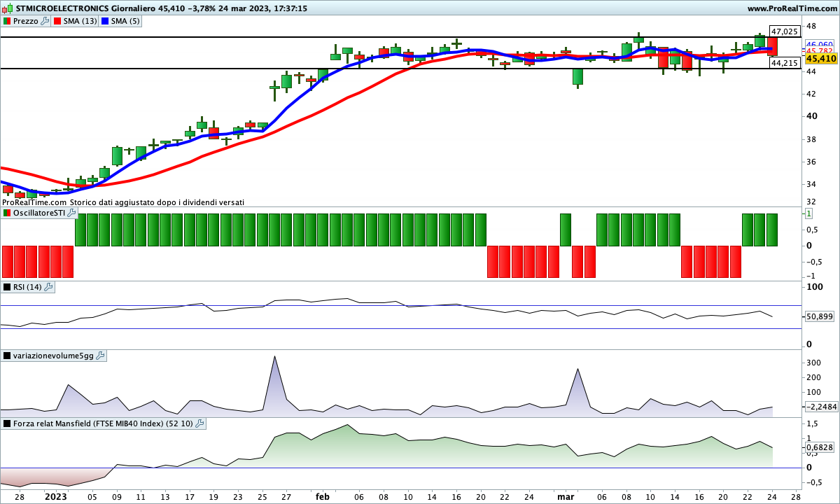Screen dimensions: 840x504
Task: Click the small '1' box in OscillatoreSTI panel
Action: click(x=809, y=213)
